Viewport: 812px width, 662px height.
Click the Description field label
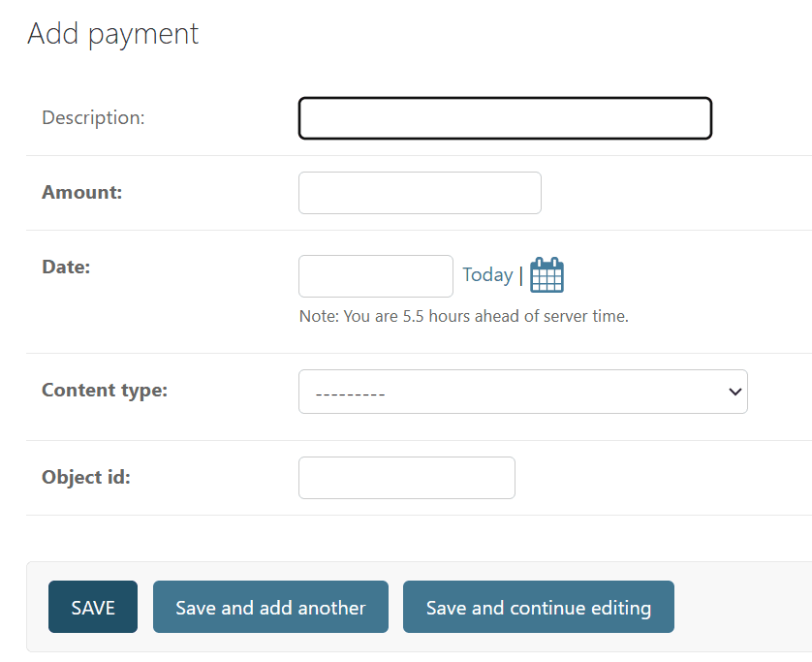pyautogui.click(x=93, y=118)
